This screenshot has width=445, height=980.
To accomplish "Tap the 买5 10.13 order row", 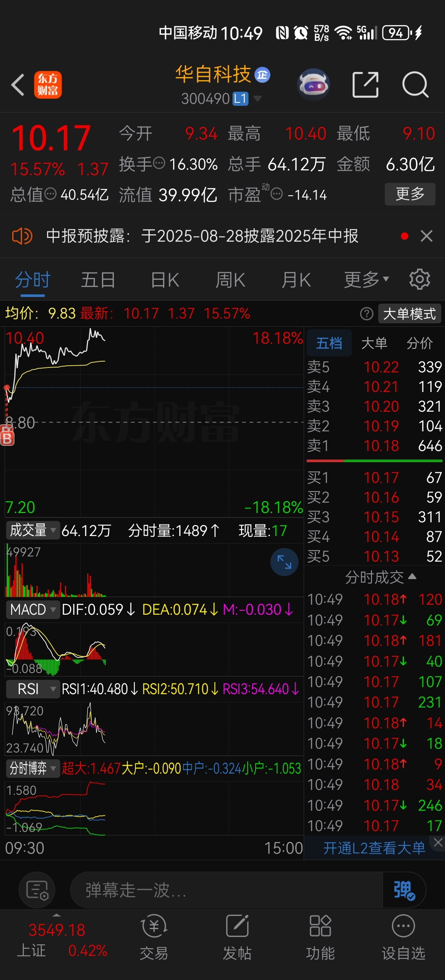I will [x=374, y=556].
